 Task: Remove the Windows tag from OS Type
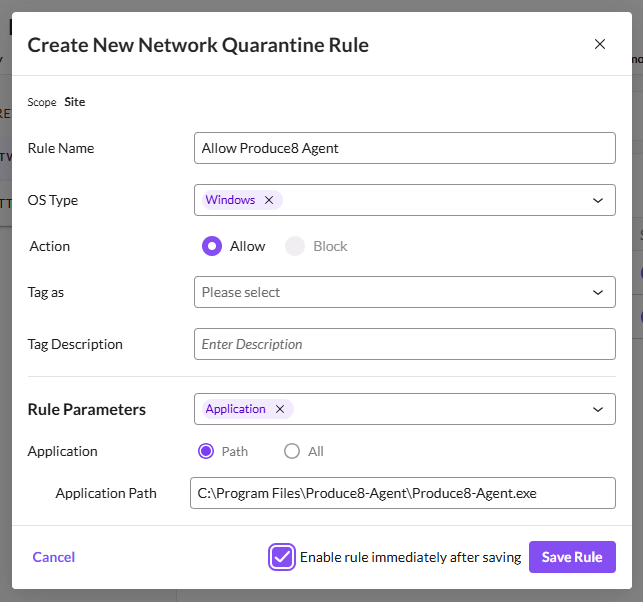[269, 200]
